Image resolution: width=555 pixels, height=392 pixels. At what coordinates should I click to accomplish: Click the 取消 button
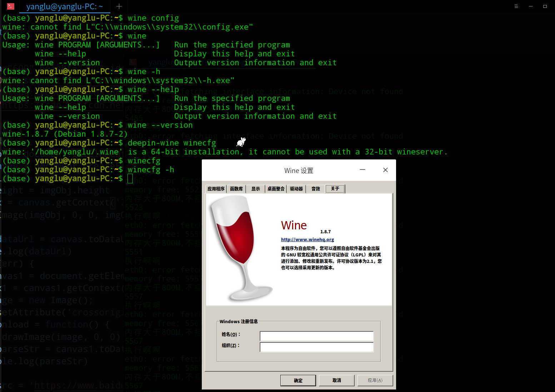(337, 381)
